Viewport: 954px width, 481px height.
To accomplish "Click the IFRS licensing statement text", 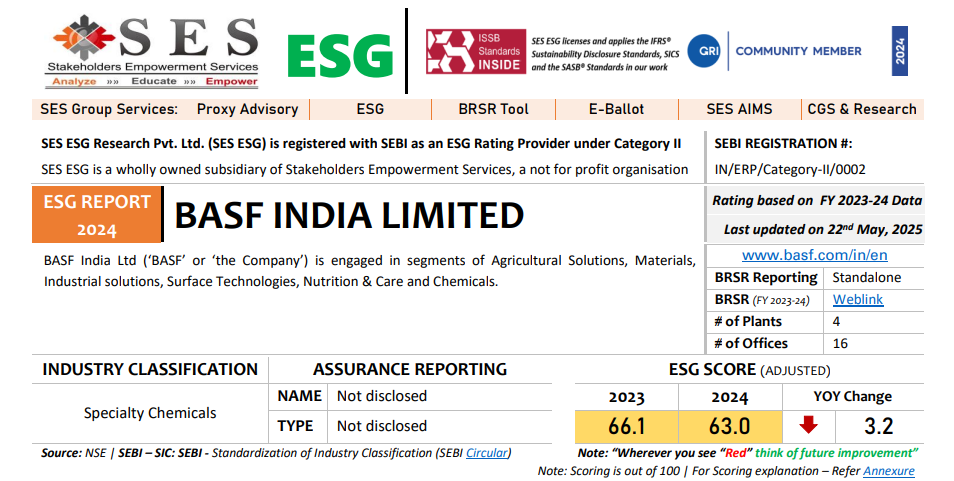I will (605, 54).
